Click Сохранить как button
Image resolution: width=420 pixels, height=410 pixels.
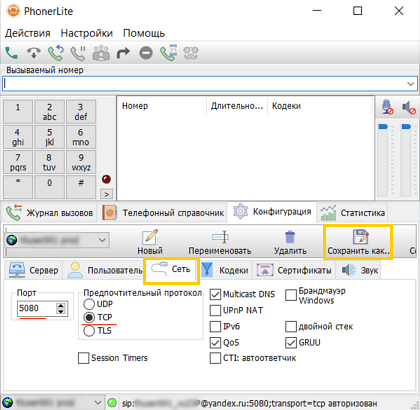point(358,242)
